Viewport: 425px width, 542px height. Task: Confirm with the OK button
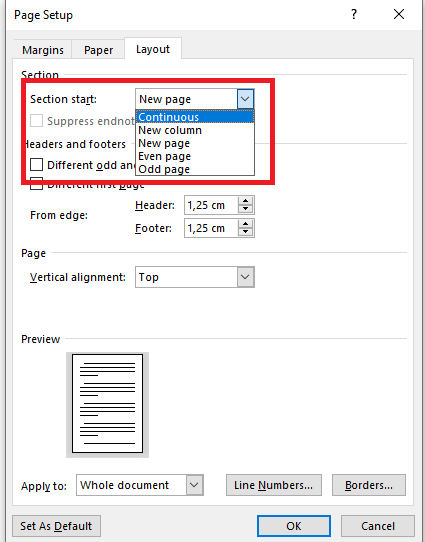click(294, 526)
